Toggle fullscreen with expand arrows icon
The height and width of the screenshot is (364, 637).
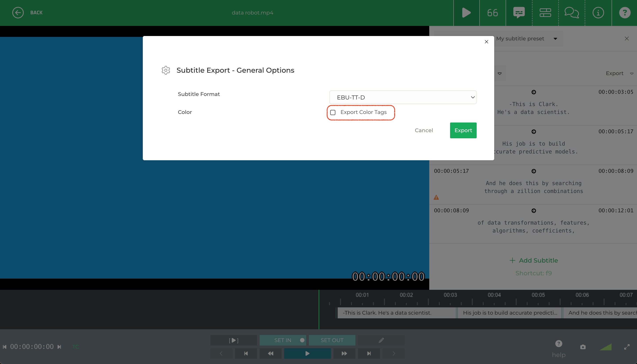[x=627, y=347]
